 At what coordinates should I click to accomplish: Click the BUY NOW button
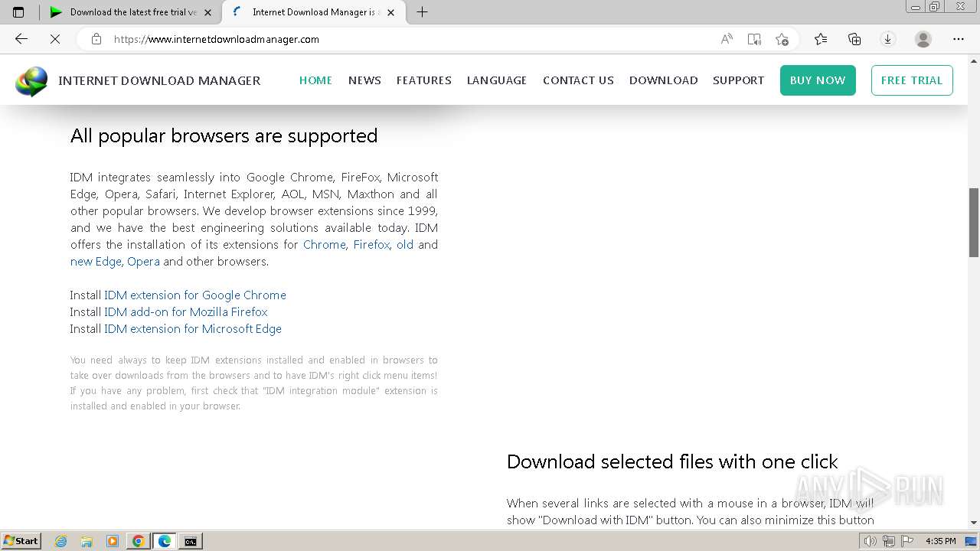tap(818, 80)
